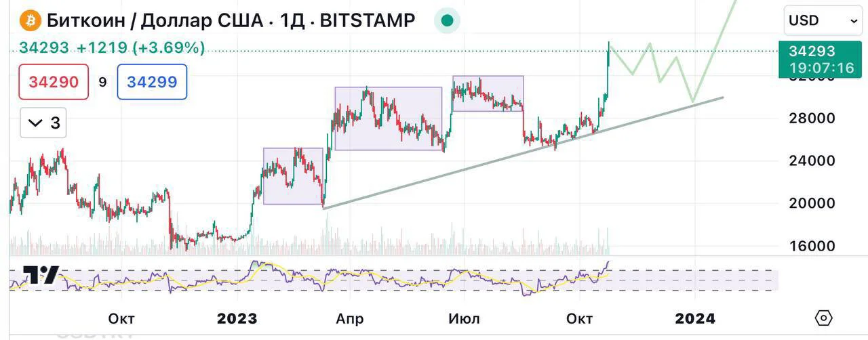Select the purple rectangle above July

click(x=488, y=93)
